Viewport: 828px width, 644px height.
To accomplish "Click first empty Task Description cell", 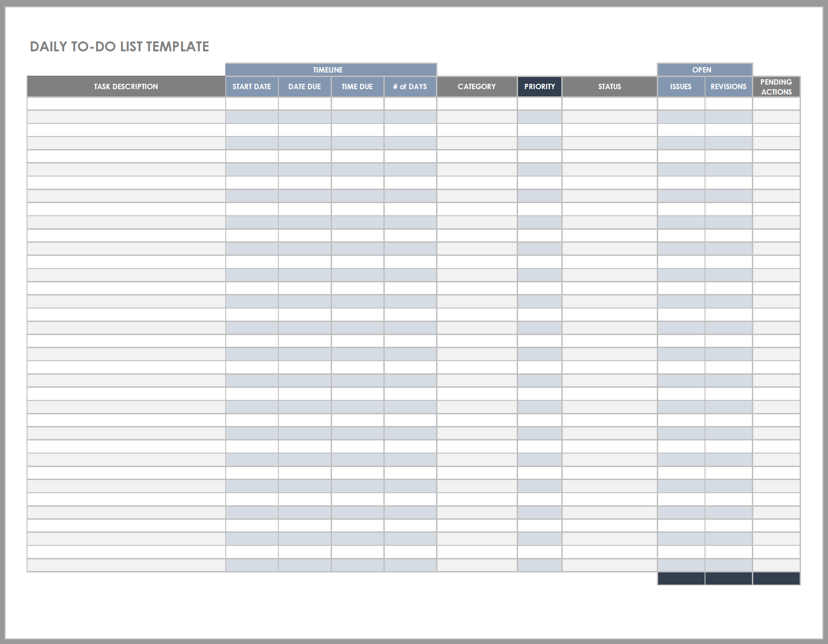I will (126, 104).
